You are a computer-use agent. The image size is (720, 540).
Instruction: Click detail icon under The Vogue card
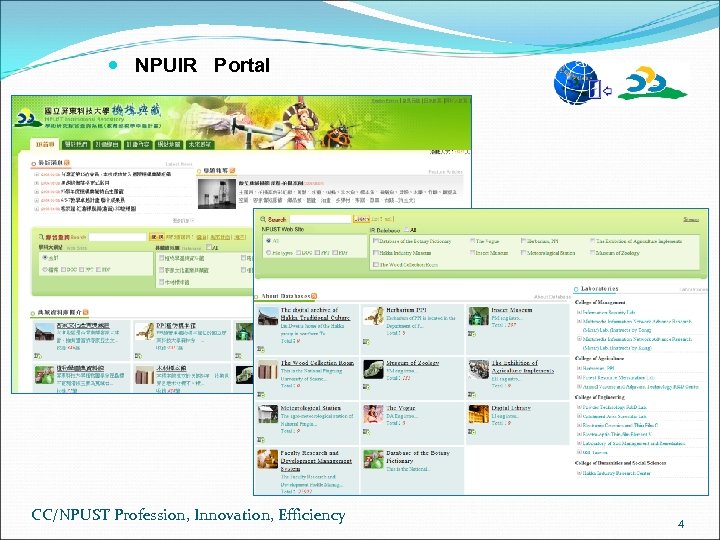(366, 432)
